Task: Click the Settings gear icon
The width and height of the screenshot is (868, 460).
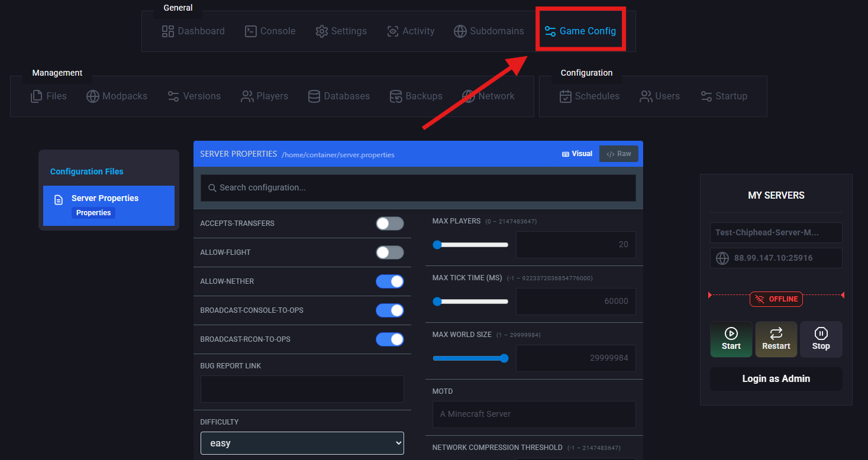Action: (x=322, y=31)
